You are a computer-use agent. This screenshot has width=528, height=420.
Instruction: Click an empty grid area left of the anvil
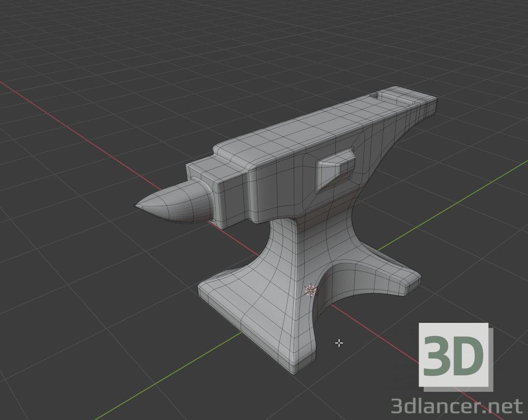tap(96, 263)
